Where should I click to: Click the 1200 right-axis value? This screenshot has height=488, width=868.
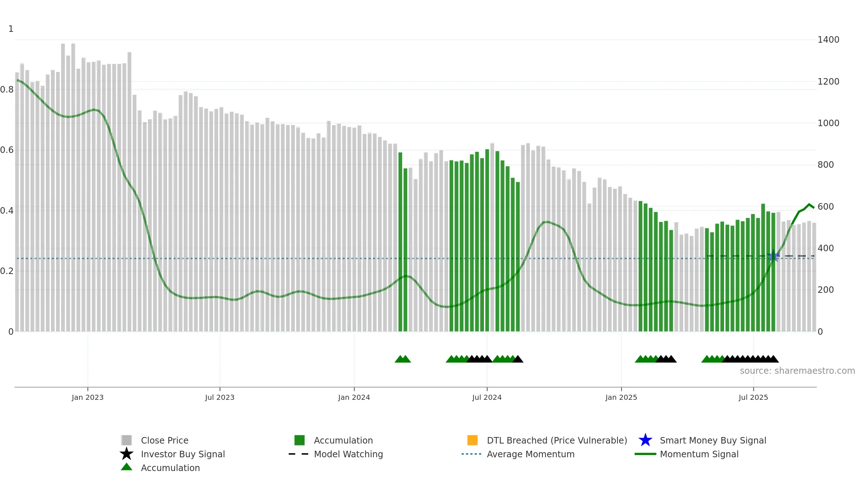828,81
